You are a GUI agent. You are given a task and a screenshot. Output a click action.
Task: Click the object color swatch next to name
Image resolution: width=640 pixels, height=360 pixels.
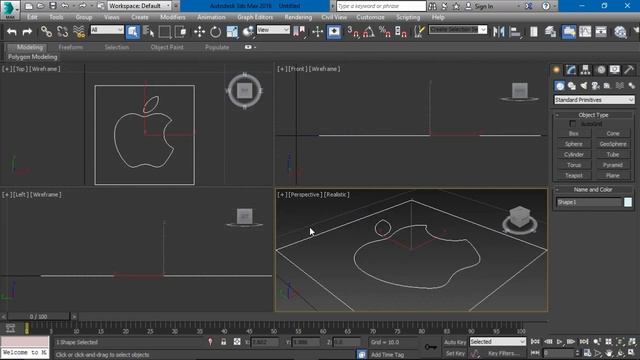point(628,202)
